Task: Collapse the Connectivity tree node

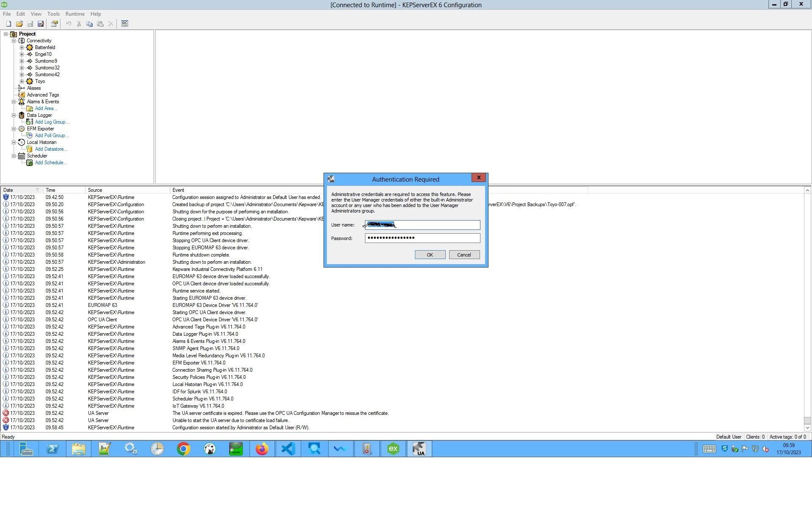Action: coord(14,41)
